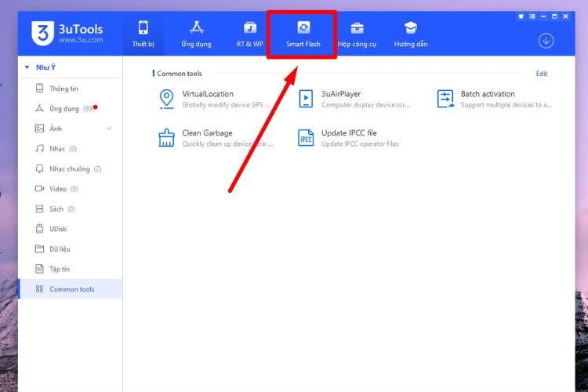The height and width of the screenshot is (392, 588).
Task: Click the skin shirt icon in title bar
Action: click(x=521, y=16)
